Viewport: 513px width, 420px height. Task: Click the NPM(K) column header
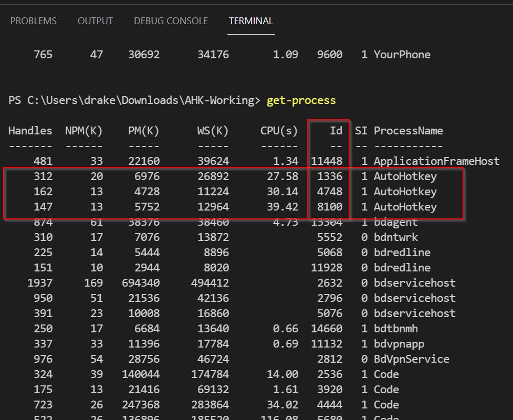point(83,131)
